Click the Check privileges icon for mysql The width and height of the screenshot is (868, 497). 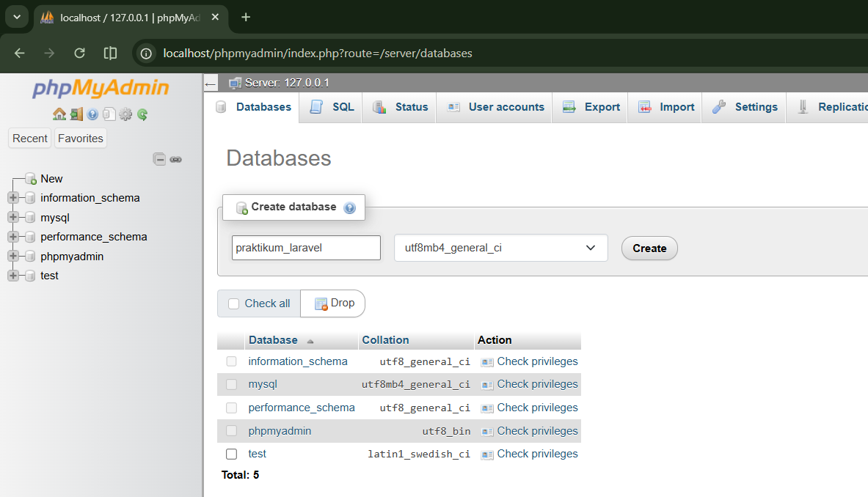tap(487, 385)
